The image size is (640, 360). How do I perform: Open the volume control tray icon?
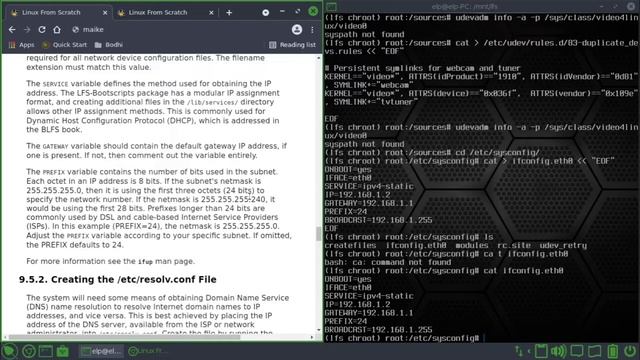(x=558, y=351)
